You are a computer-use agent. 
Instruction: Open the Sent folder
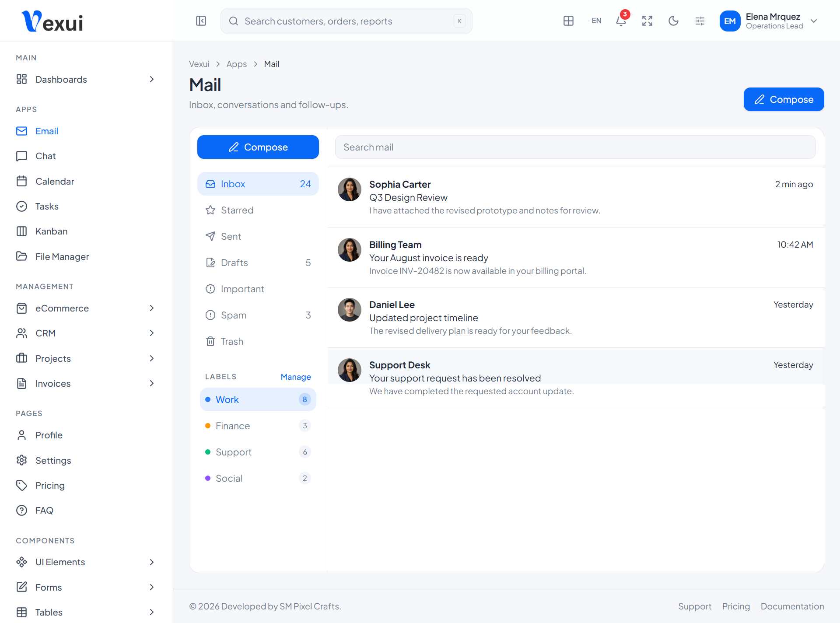(258, 236)
